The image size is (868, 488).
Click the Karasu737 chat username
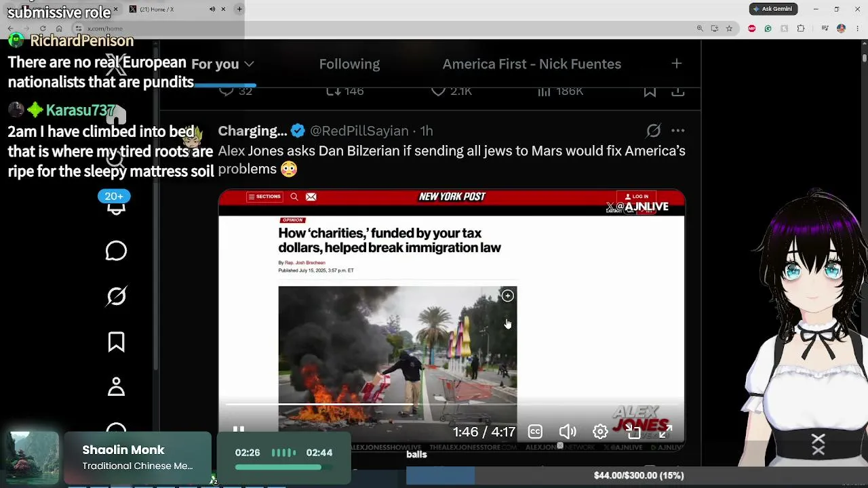coord(81,110)
